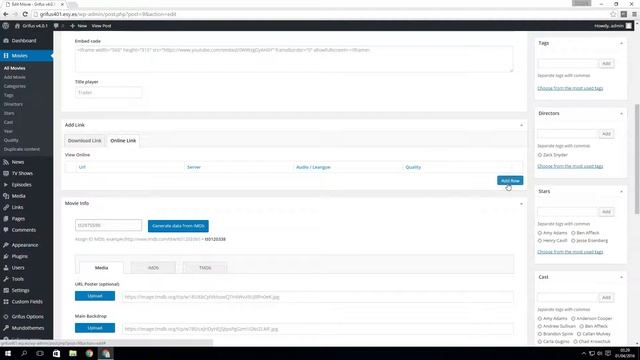Image resolution: width=640 pixels, height=360 pixels.
Task: Click the Embed code text area
Action: coord(294,59)
